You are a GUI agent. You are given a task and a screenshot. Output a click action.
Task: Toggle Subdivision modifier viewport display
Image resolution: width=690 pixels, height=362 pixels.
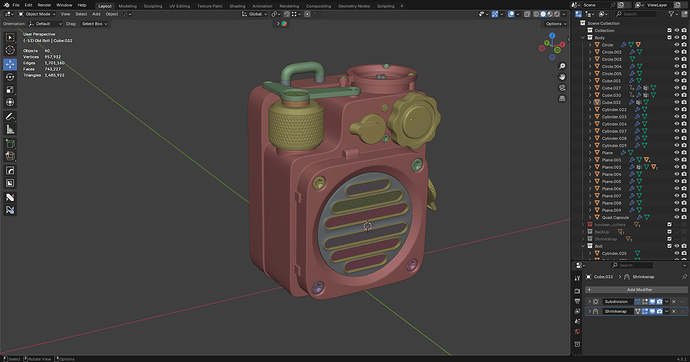pos(652,302)
